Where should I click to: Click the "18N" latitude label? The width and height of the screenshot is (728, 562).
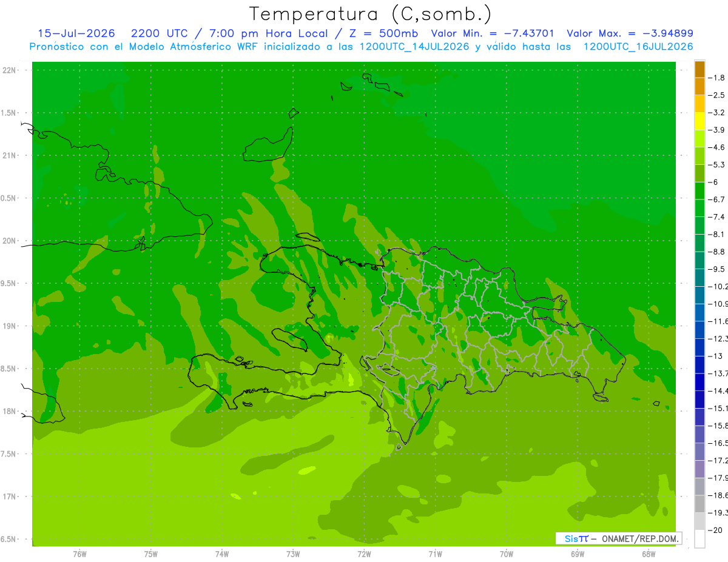[9, 411]
